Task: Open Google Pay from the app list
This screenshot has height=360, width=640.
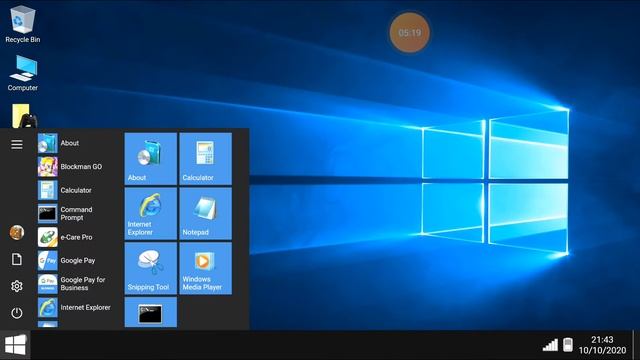Action: 78,260
